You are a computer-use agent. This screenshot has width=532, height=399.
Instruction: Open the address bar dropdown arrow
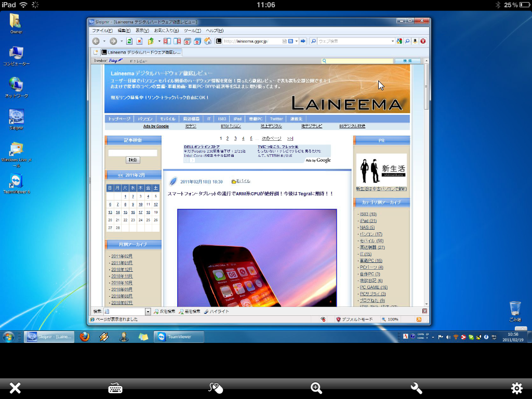(x=297, y=41)
